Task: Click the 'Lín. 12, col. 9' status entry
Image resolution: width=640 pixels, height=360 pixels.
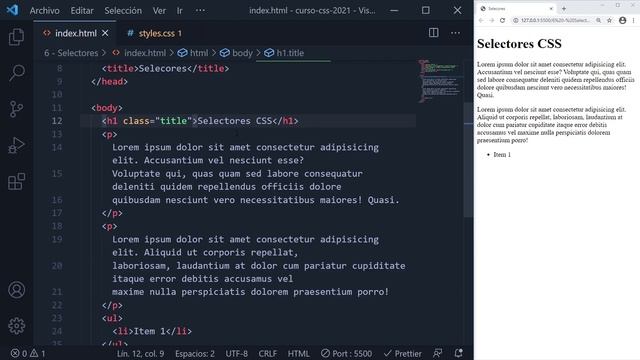Action: [140, 353]
